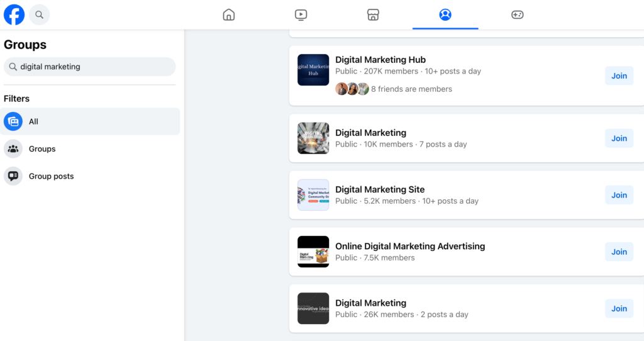Click thumbnail of 10K members Digital Marketing group
Image resolution: width=644 pixels, height=341 pixels.
tap(313, 138)
